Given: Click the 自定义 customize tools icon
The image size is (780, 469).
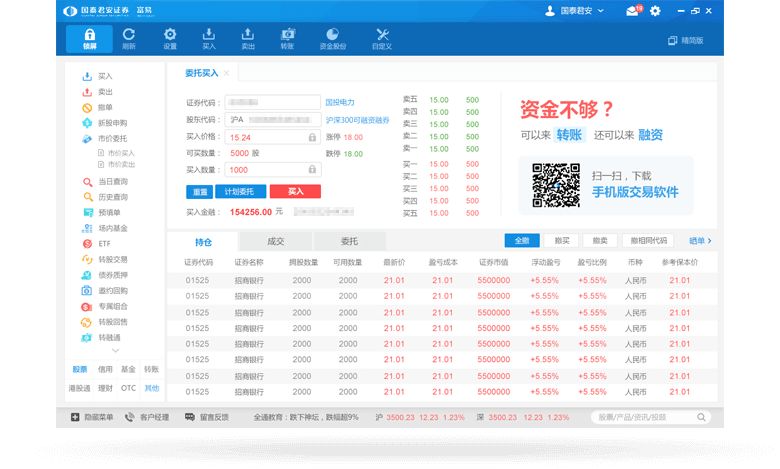Looking at the screenshot, I should click(x=381, y=38).
